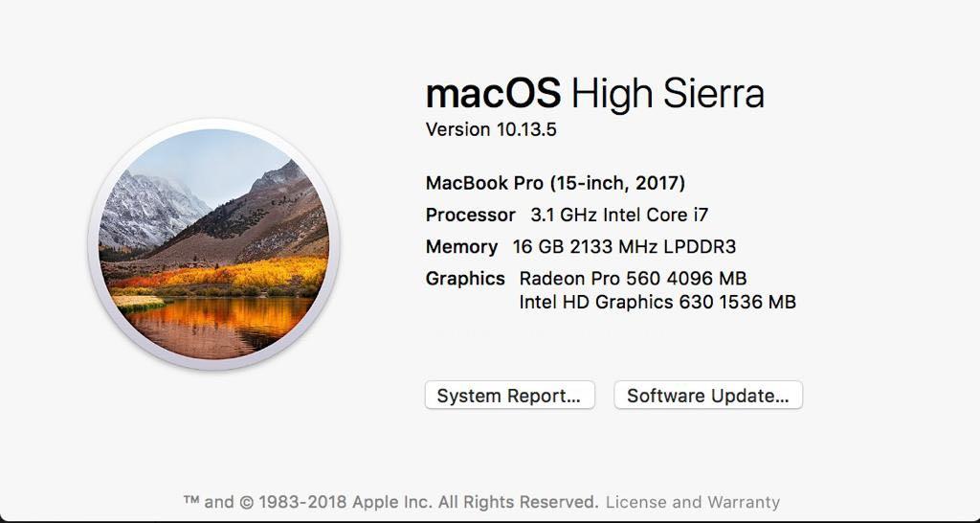The width and height of the screenshot is (980, 523).
Task: Open Software Update...
Action: point(708,396)
